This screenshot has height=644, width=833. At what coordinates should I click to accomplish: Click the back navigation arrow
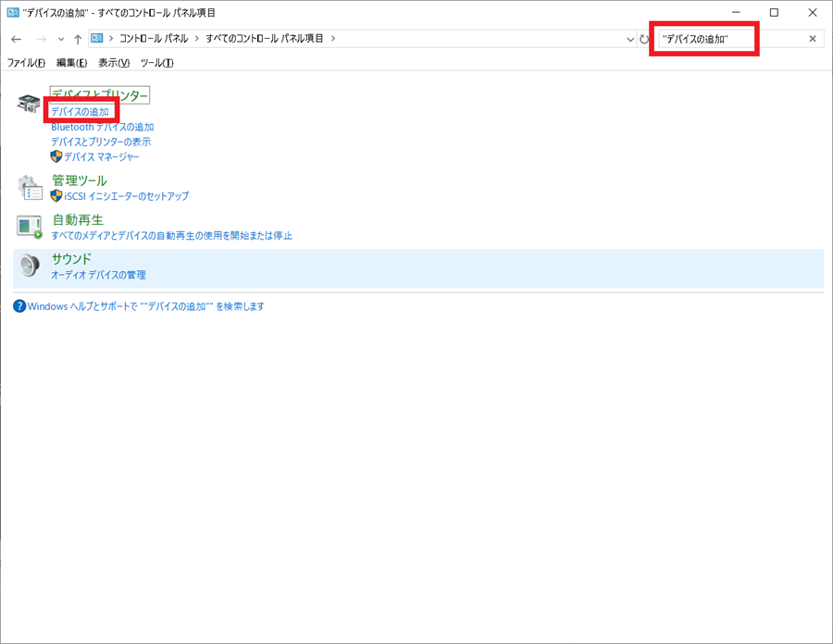coord(16,39)
